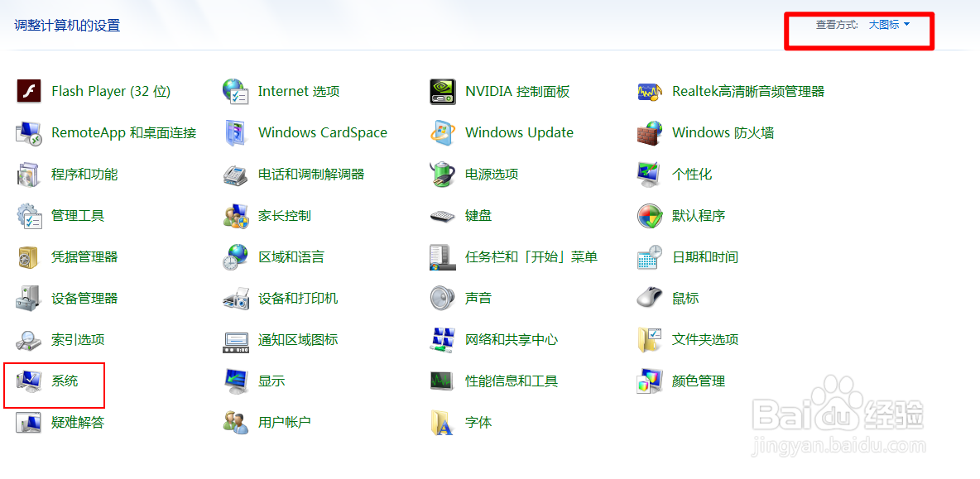Click the 文件夹选项 folder icon
The image size is (980, 479).
pyautogui.click(x=650, y=339)
